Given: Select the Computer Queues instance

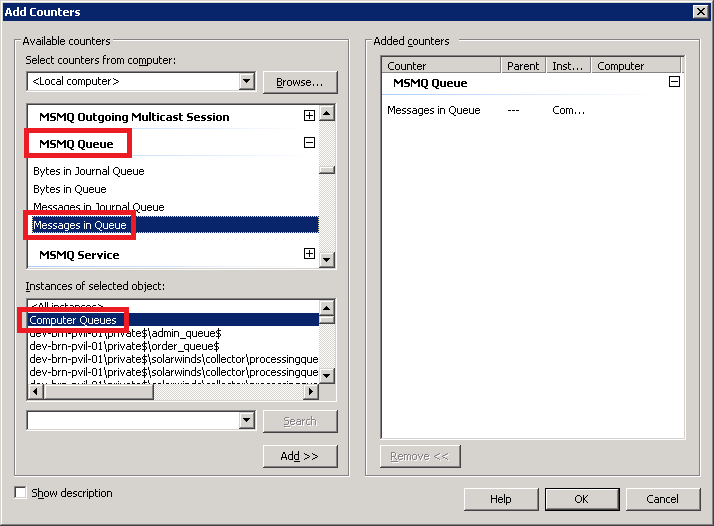Looking at the screenshot, I should click(x=174, y=320).
